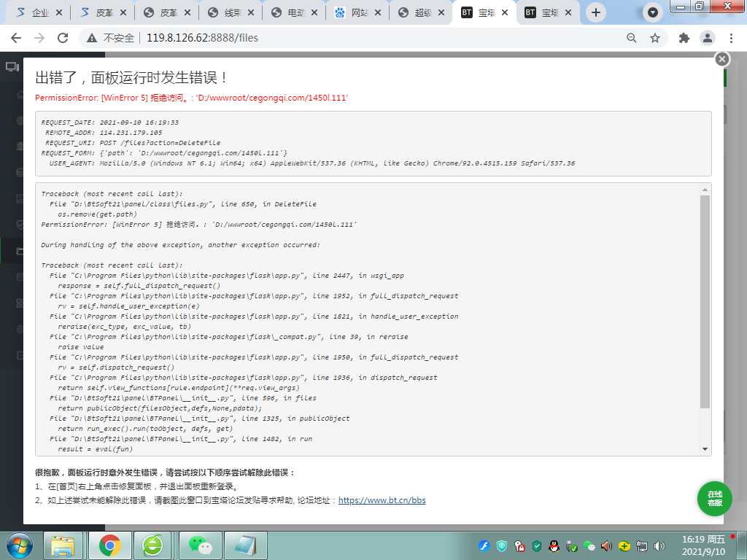Click traceback scrollbar down arrow
The image size is (747, 560).
coord(705,449)
